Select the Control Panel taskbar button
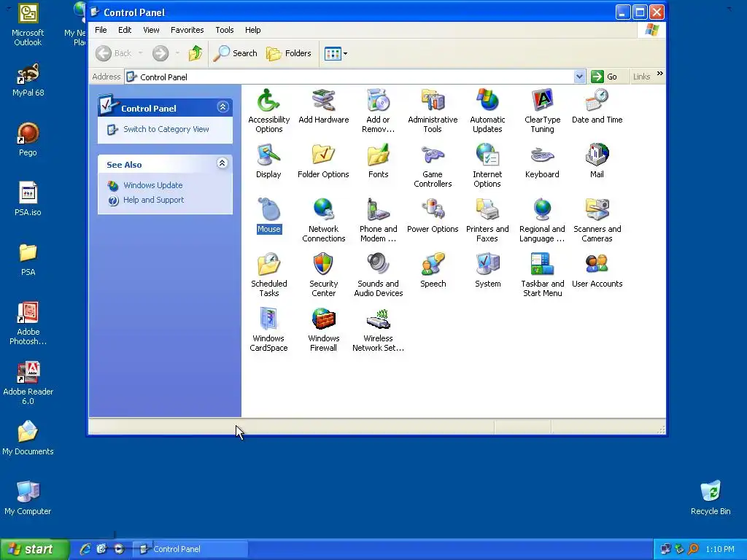747x560 pixels. tap(190, 549)
